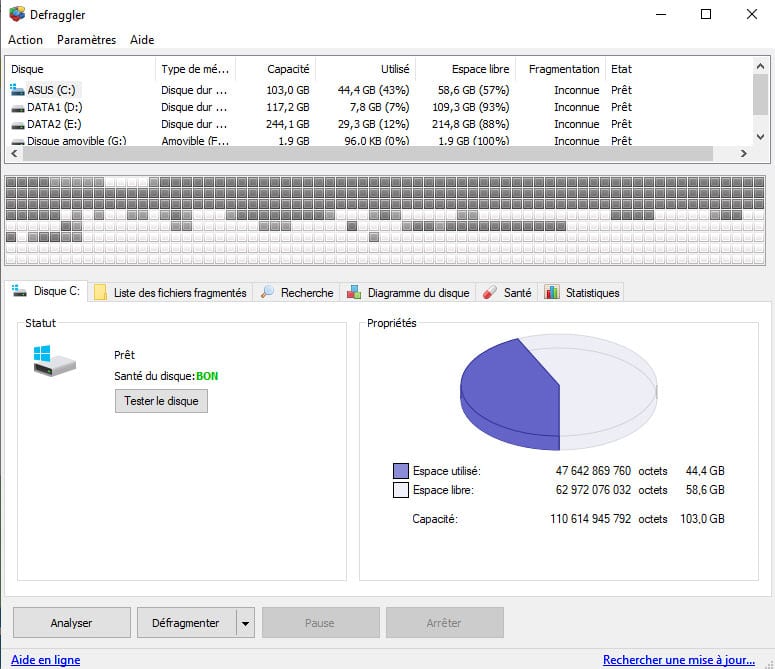
Task: Open the Aide en ligne link
Action: (45, 660)
